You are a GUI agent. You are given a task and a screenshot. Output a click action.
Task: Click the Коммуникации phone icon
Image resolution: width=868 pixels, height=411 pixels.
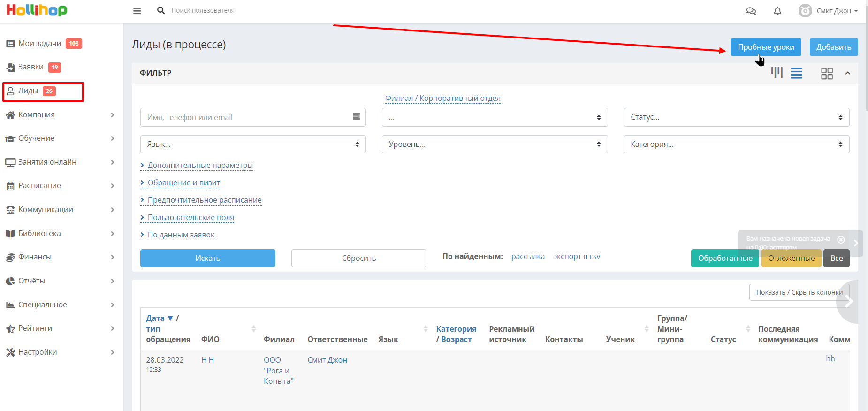click(10, 210)
